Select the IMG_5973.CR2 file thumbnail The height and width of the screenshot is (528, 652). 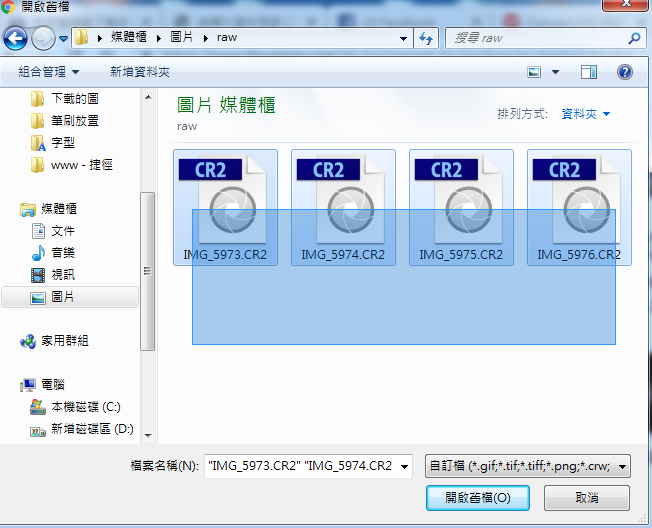click(x=225, y=207)
